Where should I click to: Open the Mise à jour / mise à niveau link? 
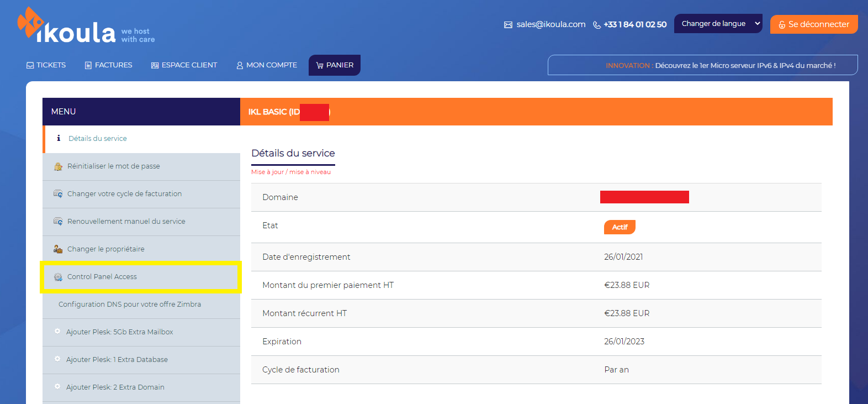tap(291, 172)
